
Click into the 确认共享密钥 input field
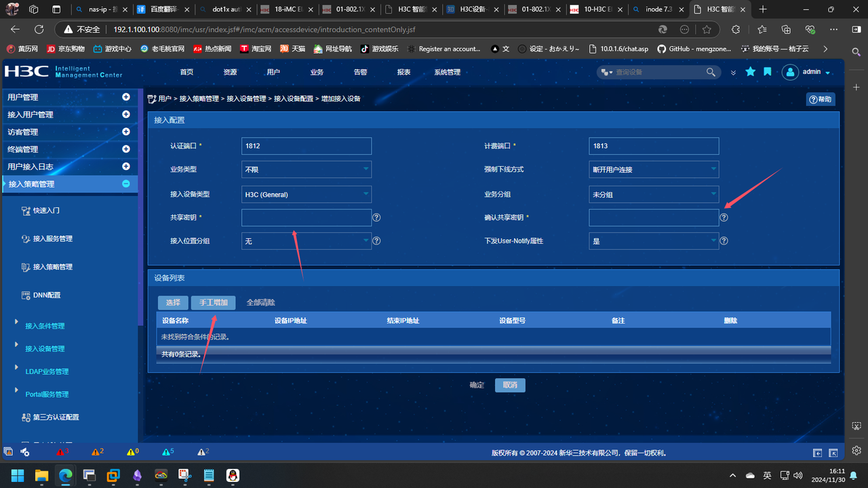[654, 218]
